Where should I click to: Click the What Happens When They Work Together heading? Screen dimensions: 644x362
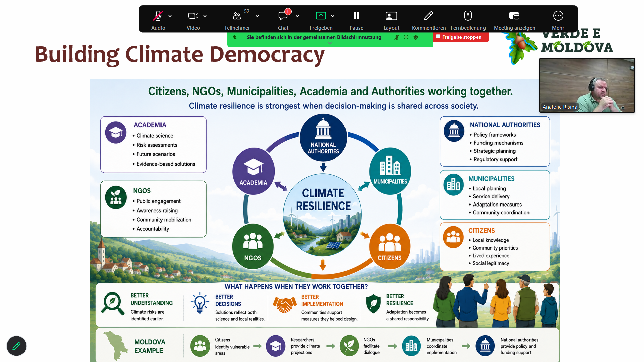point(296,287)
